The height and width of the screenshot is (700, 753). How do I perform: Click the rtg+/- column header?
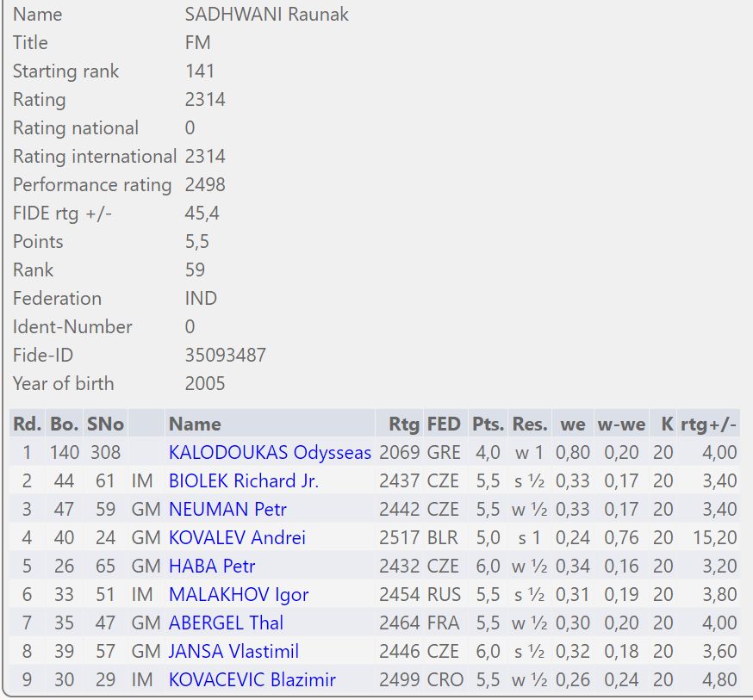click(x=708, y=424)
